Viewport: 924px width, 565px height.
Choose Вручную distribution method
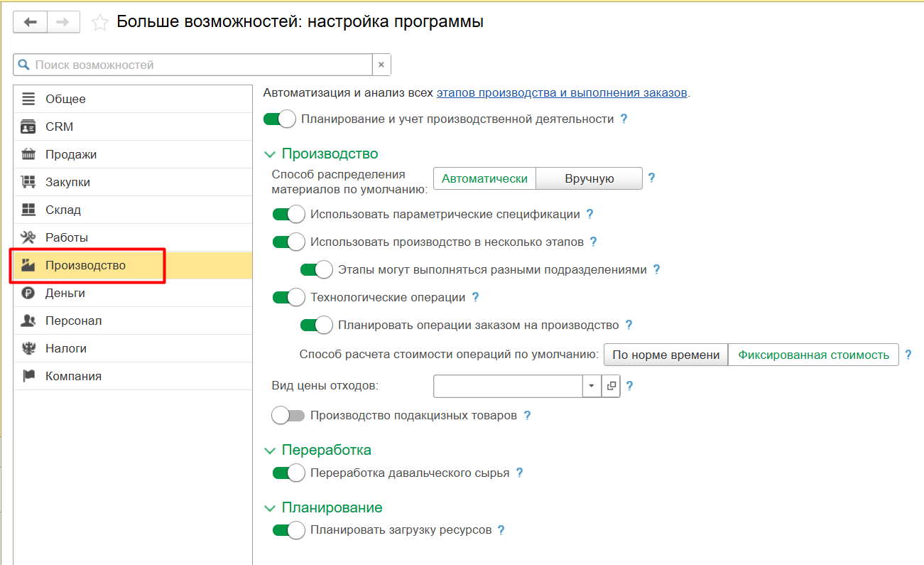tap(589, 178)
